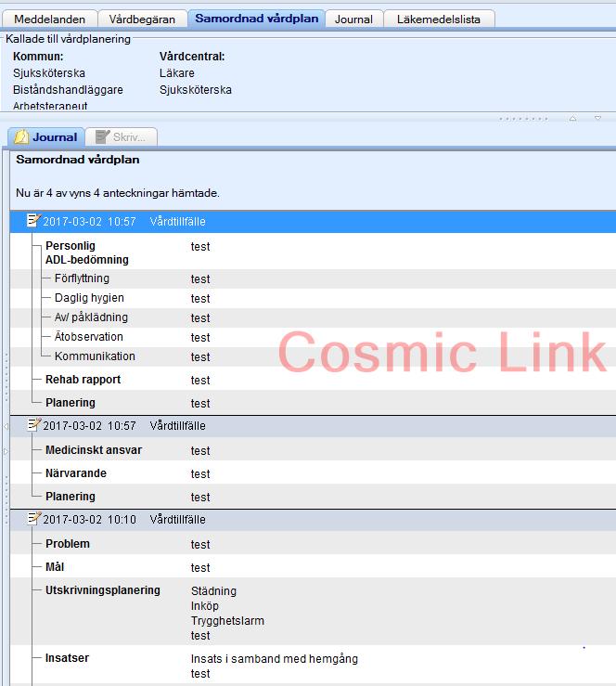Click the yellow notepad Journal icon

click(21, 137)
